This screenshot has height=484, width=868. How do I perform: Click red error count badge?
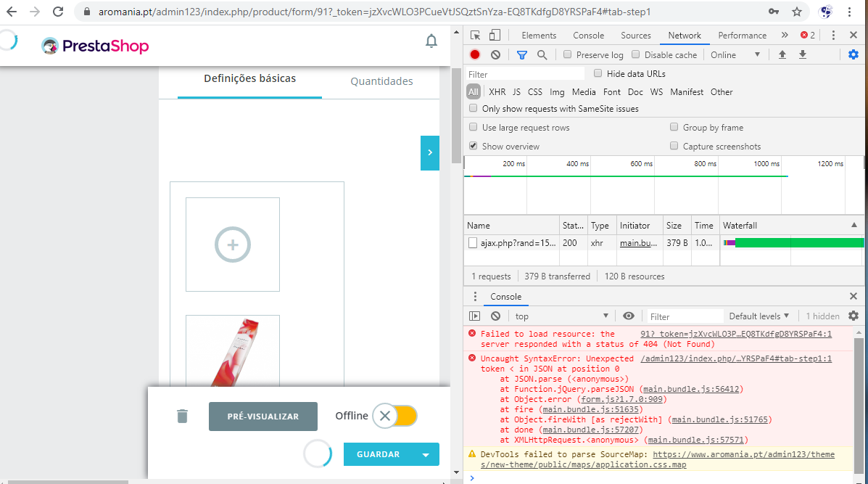(808, 35)
